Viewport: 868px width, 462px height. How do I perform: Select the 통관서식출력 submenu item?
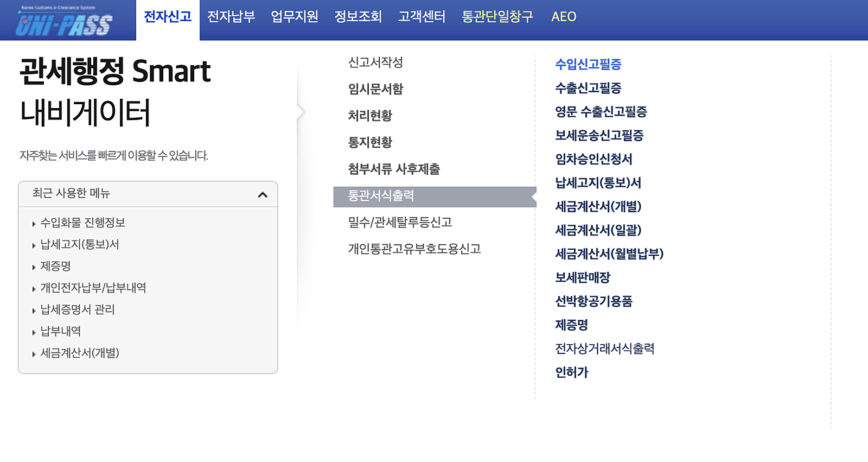tap(381, 196)
